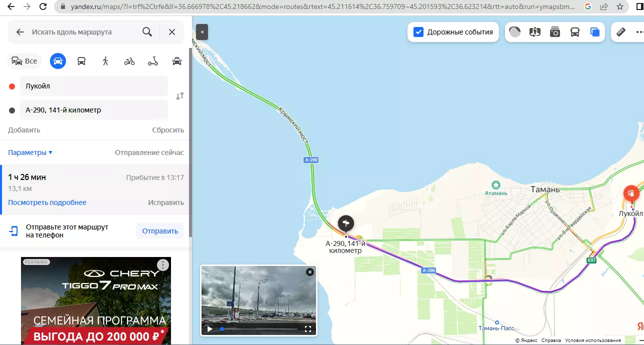Choose the taxi route mode

click(177, 61)
